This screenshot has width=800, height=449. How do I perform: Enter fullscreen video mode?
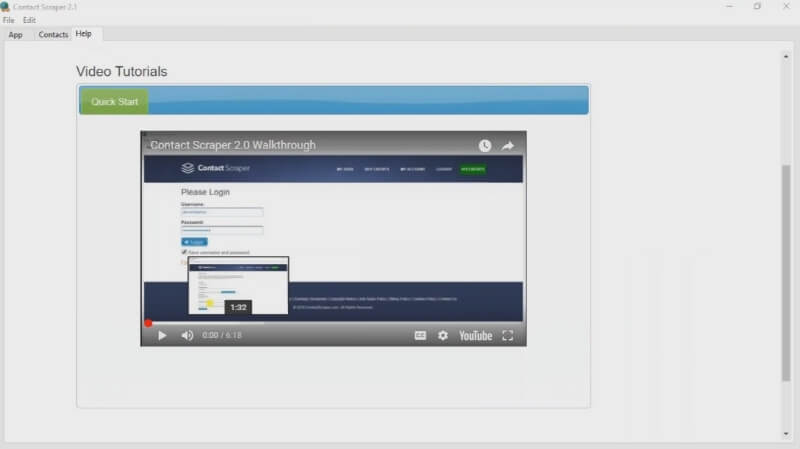[x=507, y=335]
